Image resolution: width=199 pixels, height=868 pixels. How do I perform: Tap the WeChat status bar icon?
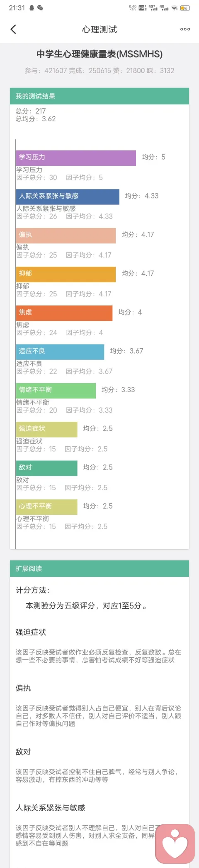[x=40, y=8]
